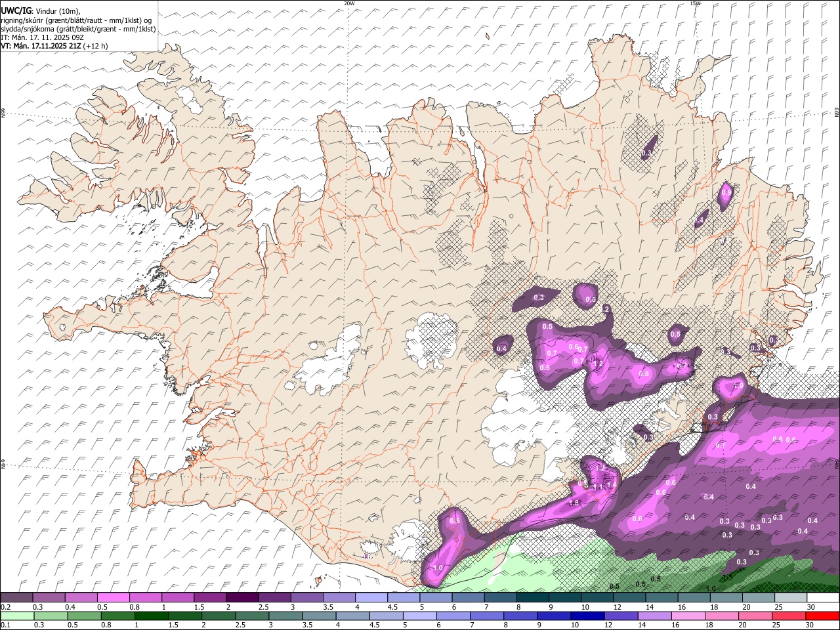Image resolution: width=840 pixels, height=630 pixels.
Task: Click the violet swatch labelled 14 in rain legend
Action: pyautogui.click(x=654, y=616)
